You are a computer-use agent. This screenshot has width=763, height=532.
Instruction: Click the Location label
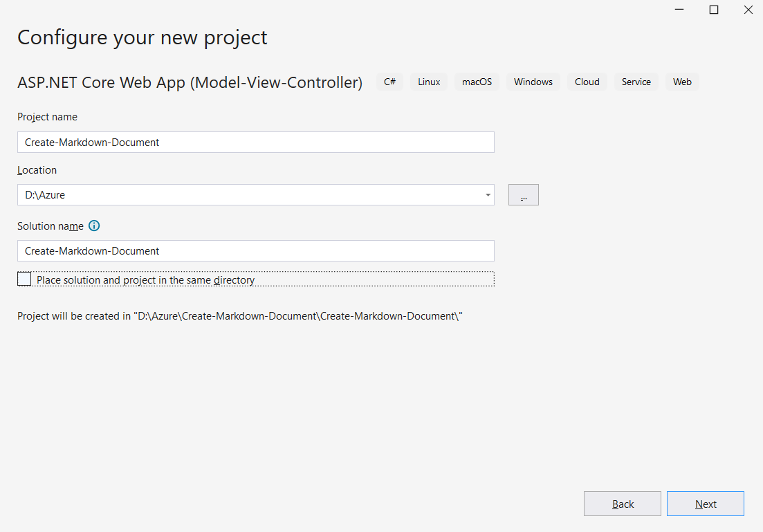coord(37,170)
